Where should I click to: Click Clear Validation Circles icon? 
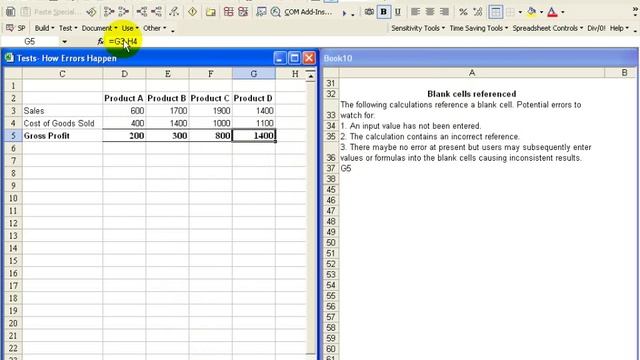[x=243, y=12]
